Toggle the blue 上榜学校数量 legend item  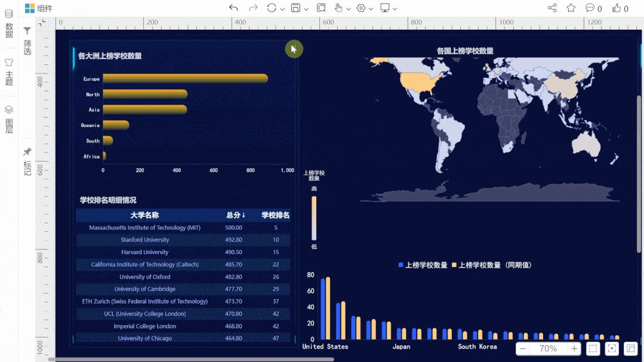[423, 265]
